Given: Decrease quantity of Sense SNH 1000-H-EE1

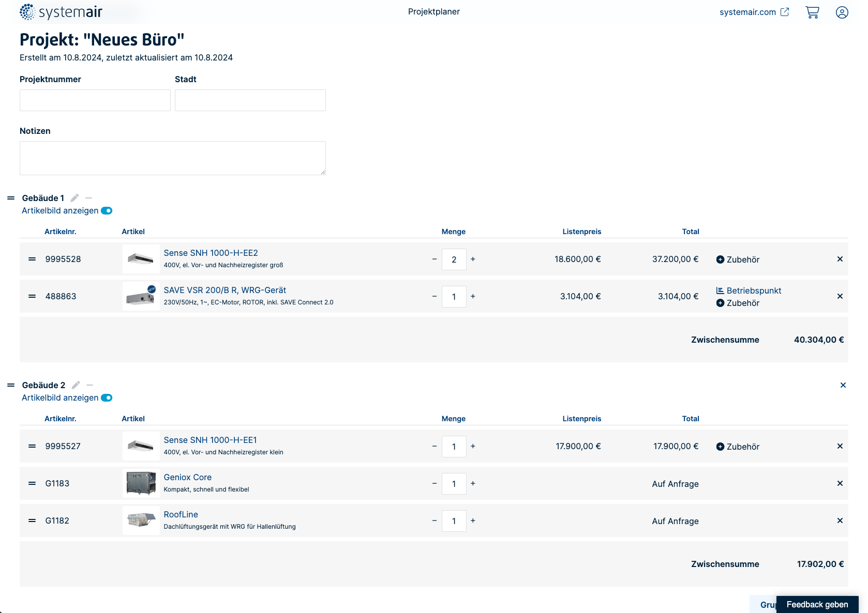Looking at the screenshot, I should pyautogui.click(x=435, y=446).
